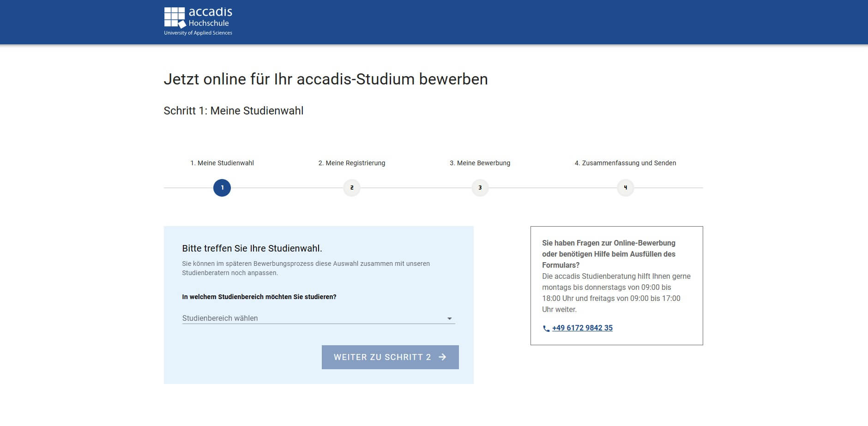
Task: Click the step 2 circle indicator
Action: click(352, 188)
